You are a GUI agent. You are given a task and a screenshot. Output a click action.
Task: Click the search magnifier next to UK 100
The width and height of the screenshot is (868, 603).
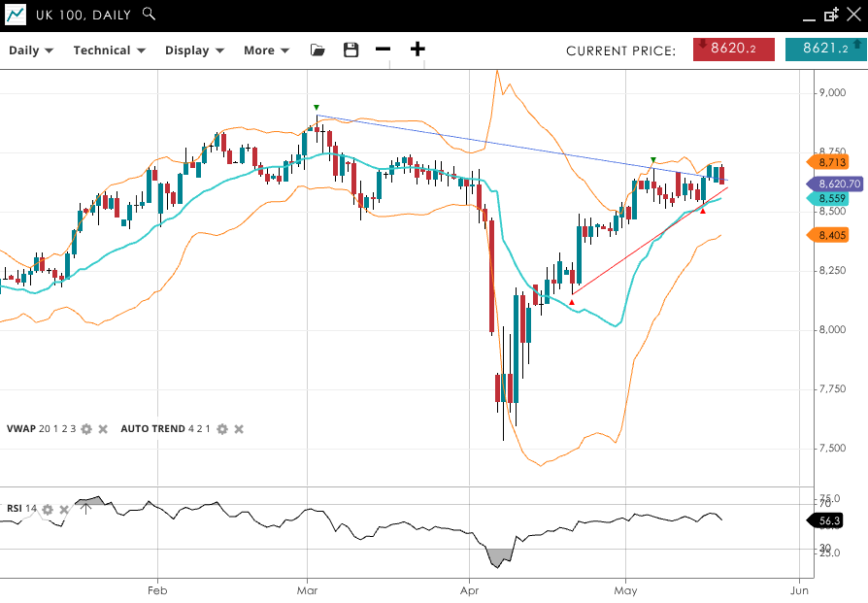(149, 14)
